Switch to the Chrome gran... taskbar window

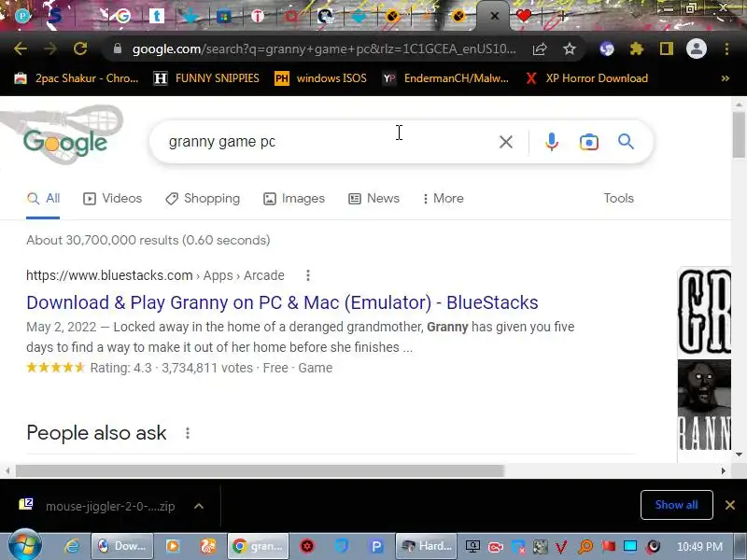tap(259, 546)
